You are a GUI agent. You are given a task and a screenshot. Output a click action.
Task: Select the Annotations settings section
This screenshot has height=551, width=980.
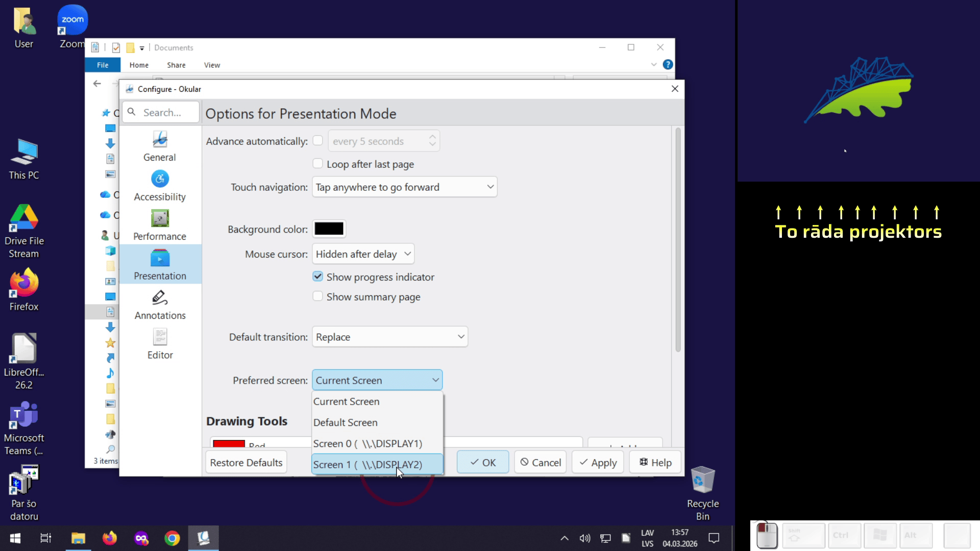tap(160, 305)
